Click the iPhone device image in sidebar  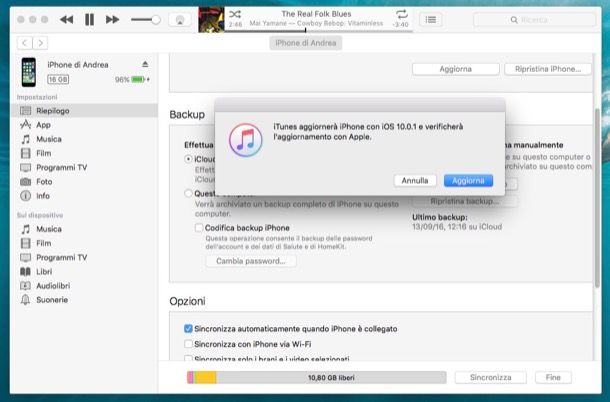coord(29,72)
